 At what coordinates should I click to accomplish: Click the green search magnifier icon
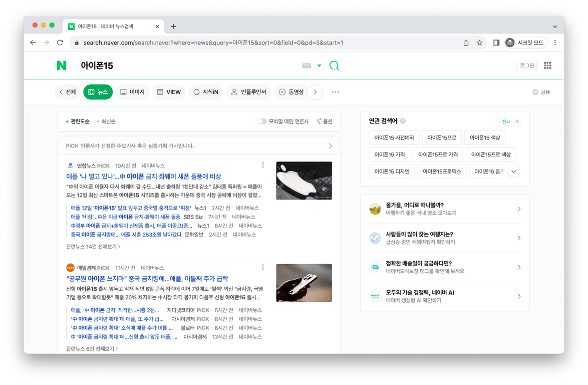pyautogui.click(x=334, y=66)
